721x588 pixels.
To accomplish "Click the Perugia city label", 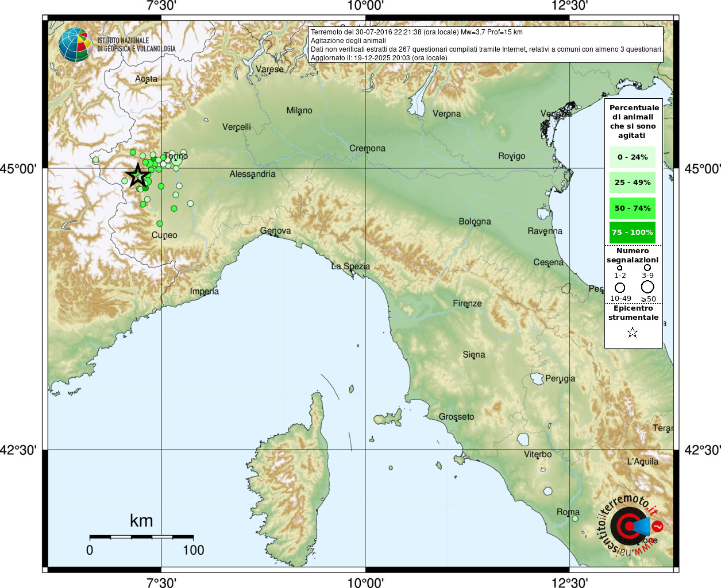I will point(560,379).
